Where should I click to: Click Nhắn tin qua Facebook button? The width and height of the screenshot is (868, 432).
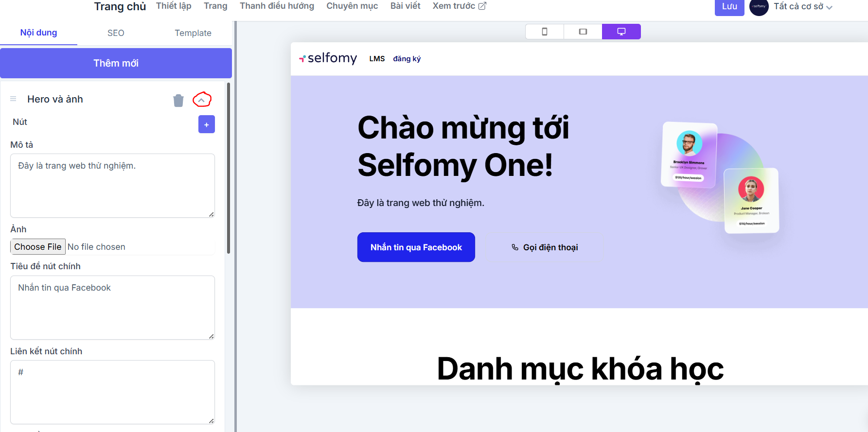pos(416,247)
